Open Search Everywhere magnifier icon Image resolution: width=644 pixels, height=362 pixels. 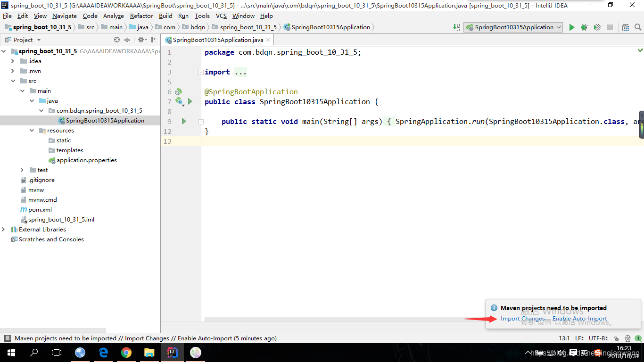pyautogui.click(x=638, y=27)
